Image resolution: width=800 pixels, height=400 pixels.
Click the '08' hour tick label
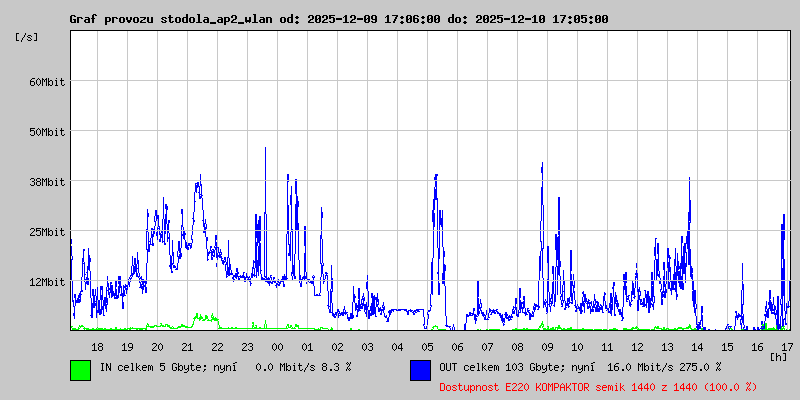(x=517, y=347)
